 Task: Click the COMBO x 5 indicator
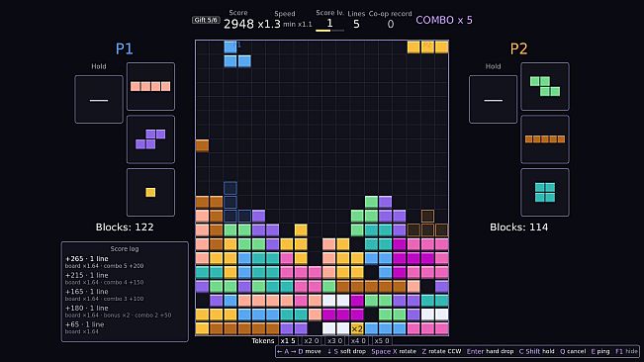[444, 20]
